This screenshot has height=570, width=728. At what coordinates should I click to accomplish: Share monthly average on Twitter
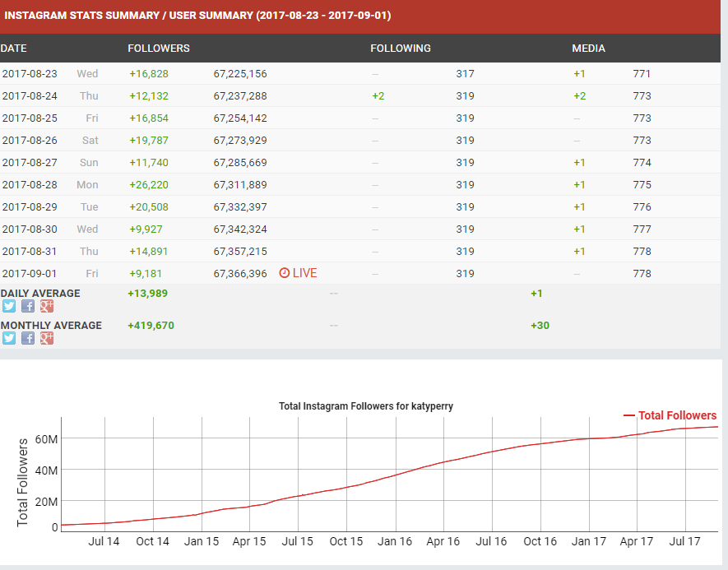click(9, 338)
